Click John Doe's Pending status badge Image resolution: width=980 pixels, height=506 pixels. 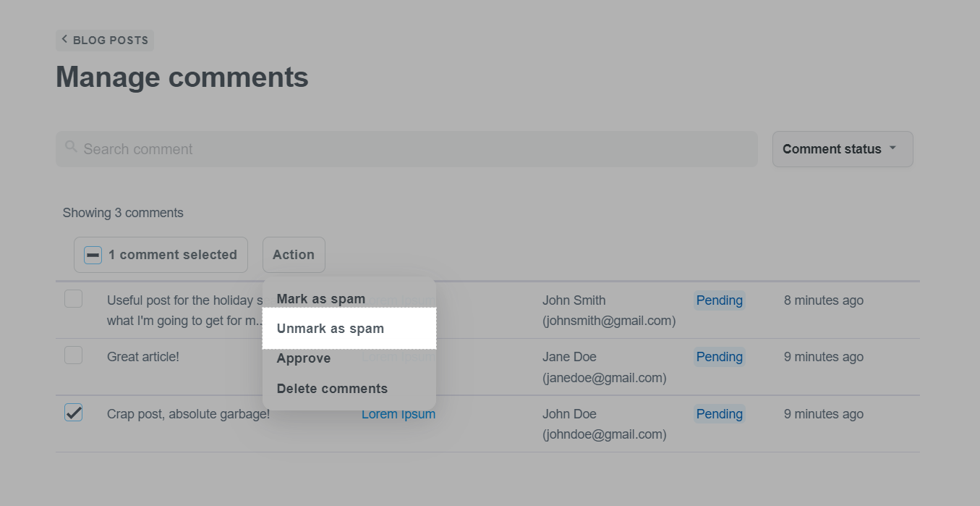[x=720, y=414]
